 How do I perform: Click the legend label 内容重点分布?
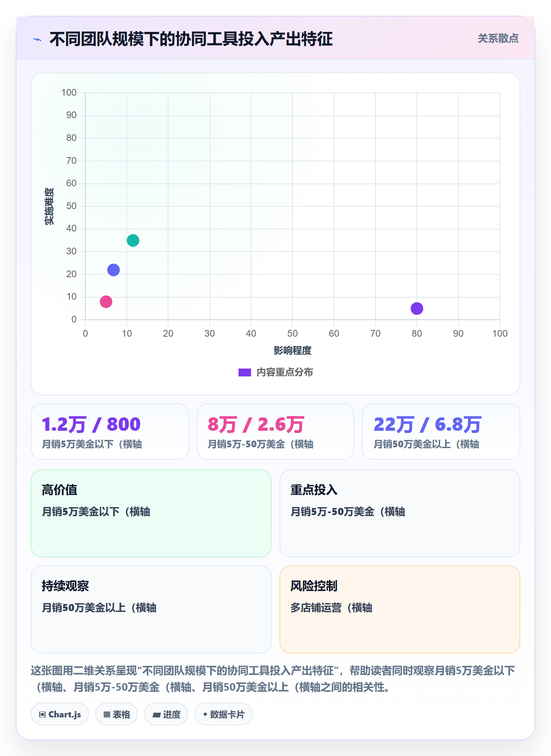[x=285, y=372]
